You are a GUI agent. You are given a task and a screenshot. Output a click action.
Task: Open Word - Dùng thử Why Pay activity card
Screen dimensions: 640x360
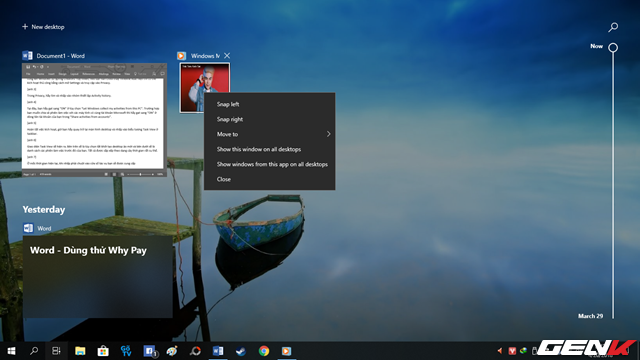98,276
